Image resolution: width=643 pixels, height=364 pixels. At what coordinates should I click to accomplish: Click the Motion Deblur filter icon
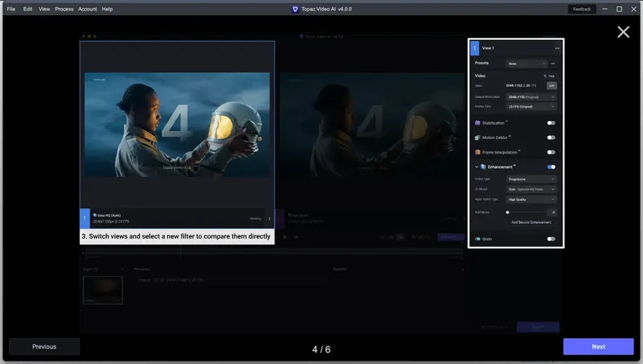tap(477, 137)
